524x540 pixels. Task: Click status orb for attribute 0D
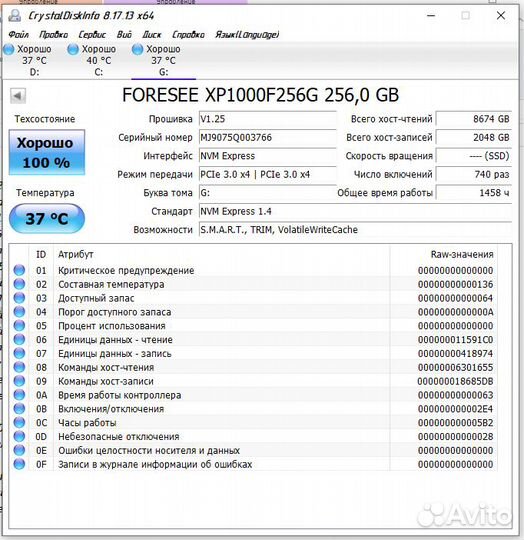pyautogui.click(x=19, y=436)
